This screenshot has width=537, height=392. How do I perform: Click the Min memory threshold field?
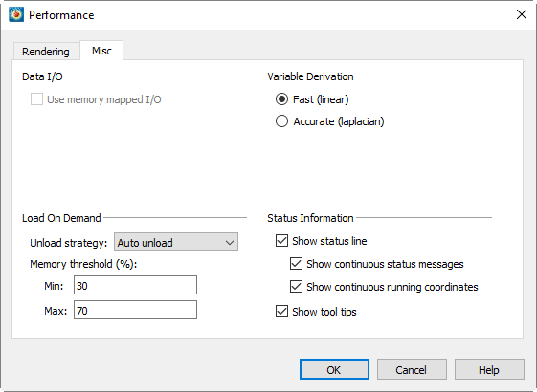135,285
